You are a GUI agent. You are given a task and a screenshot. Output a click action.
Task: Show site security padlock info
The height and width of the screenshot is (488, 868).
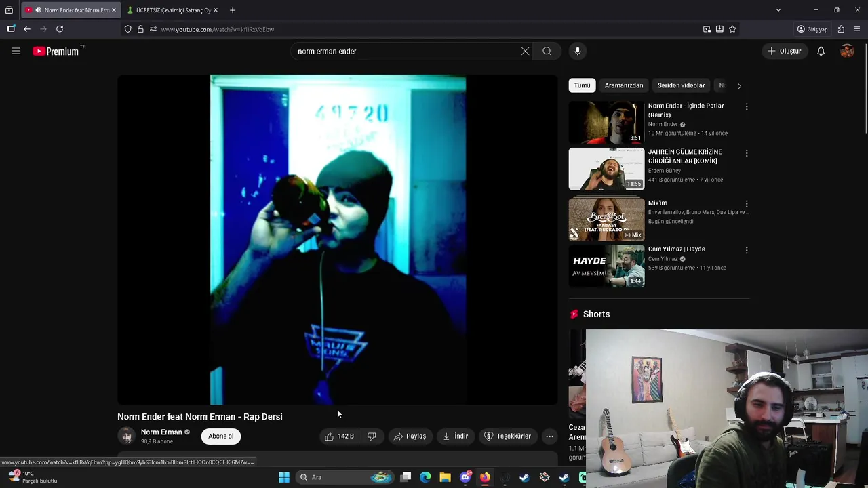click(x=140, y=29)
